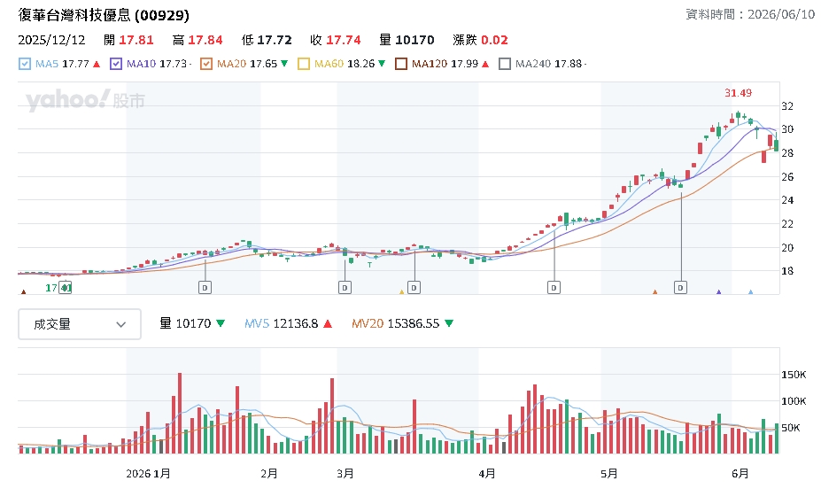Click the dividend D marker in late May
Image resolution: width=821 pixels, height=504 pixels.
pos(681,288)
